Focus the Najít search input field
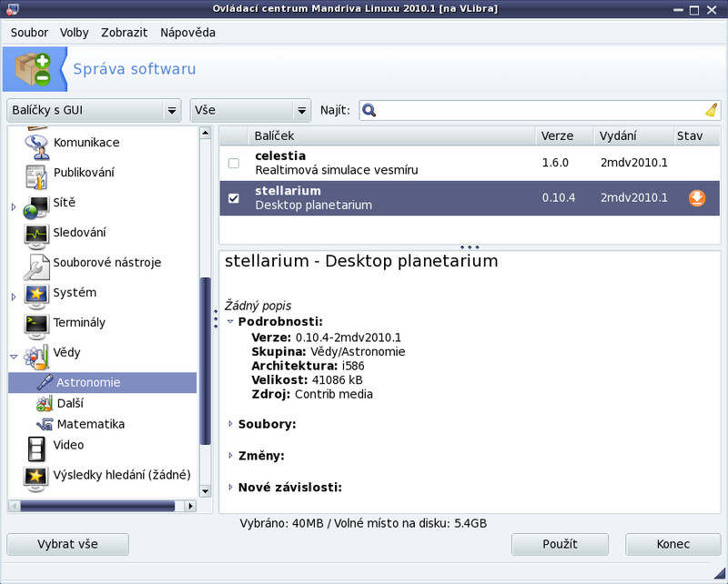 tap(540, 110)
